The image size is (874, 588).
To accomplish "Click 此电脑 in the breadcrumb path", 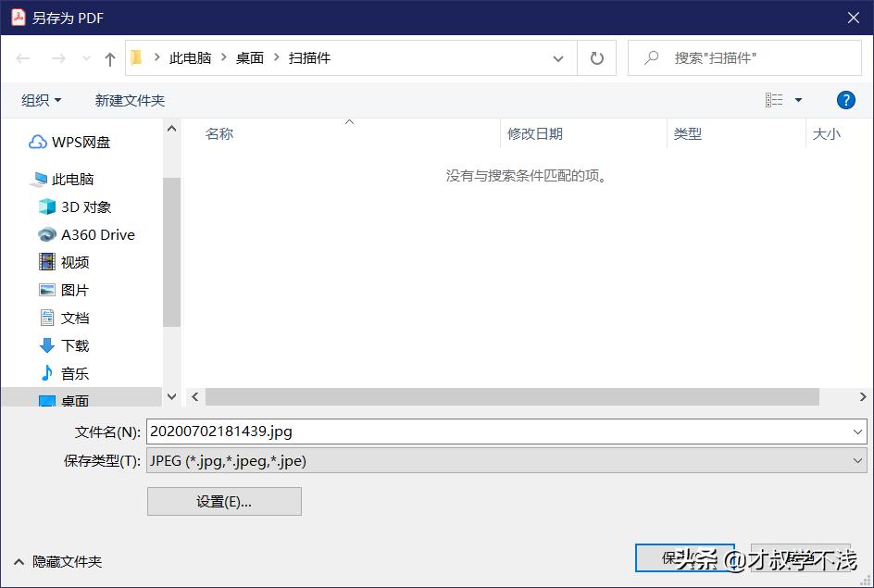I will coord(191,57).
